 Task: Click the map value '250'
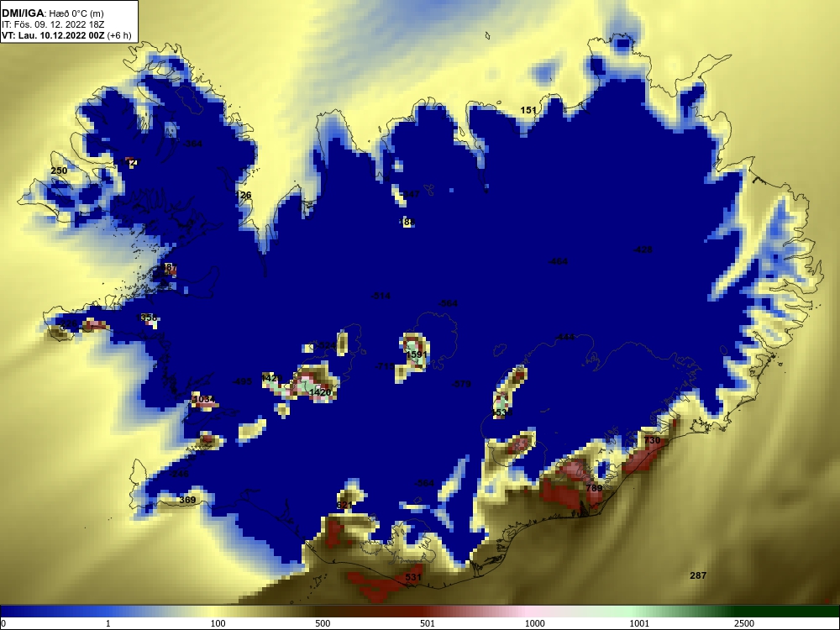59,171
